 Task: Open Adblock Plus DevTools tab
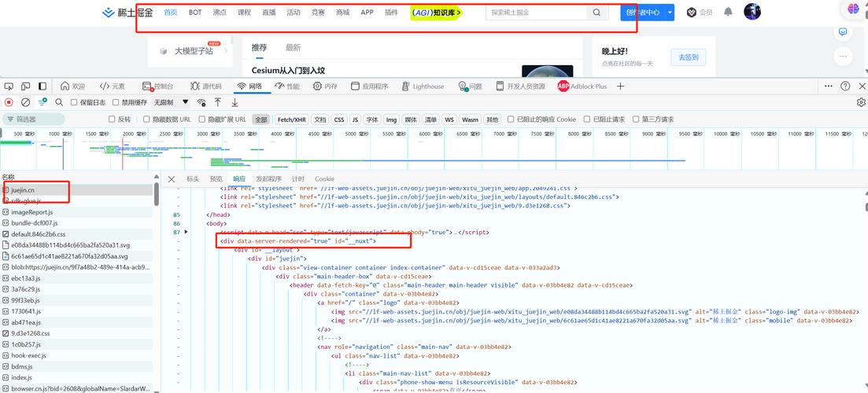point(582,86)
